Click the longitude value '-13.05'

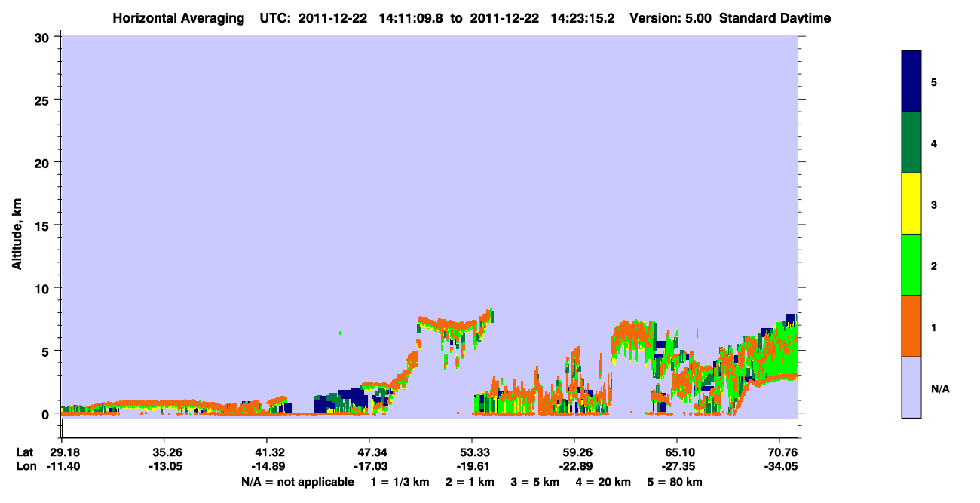coord(164,467)
